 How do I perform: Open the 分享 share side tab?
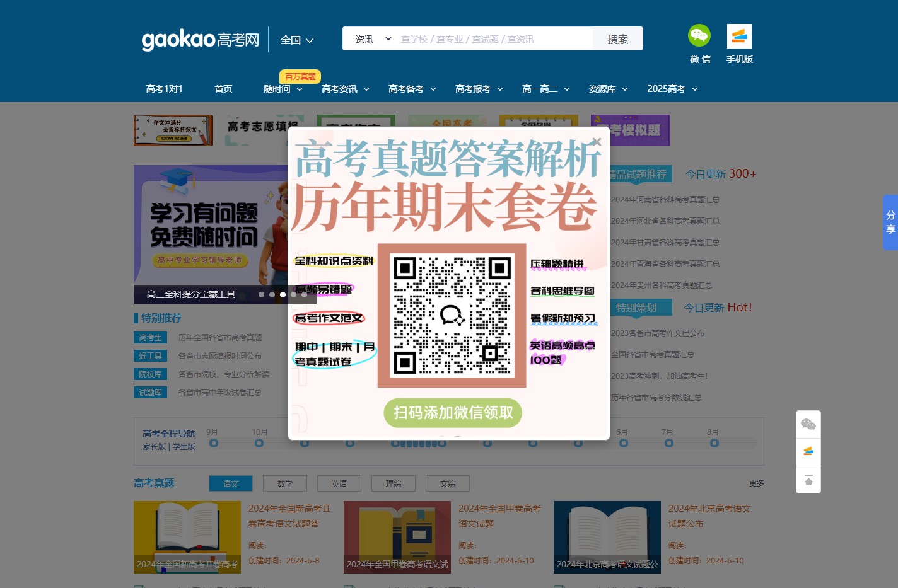pyautogui.click(x=890, y=222)
